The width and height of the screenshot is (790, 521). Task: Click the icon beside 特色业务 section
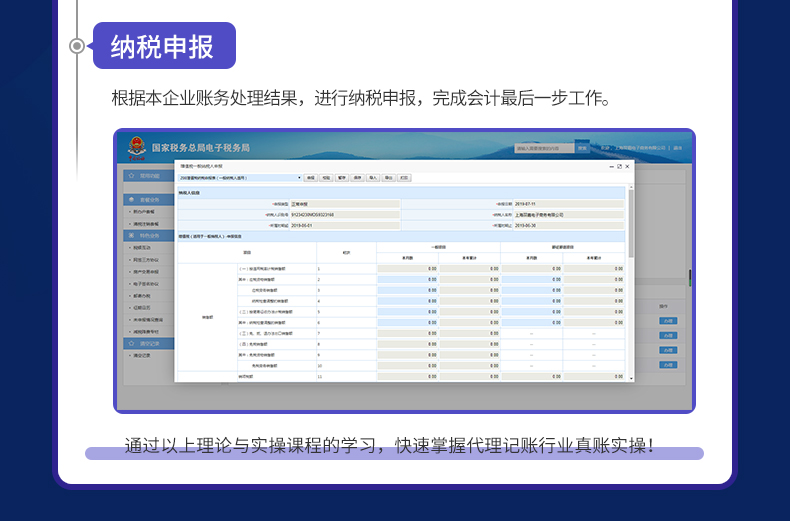tap(130, 235)
